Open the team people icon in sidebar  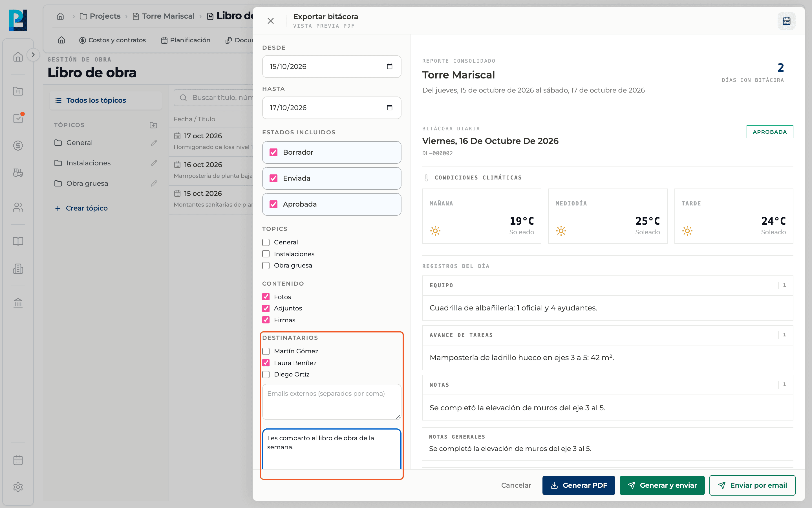pos(18,207)
